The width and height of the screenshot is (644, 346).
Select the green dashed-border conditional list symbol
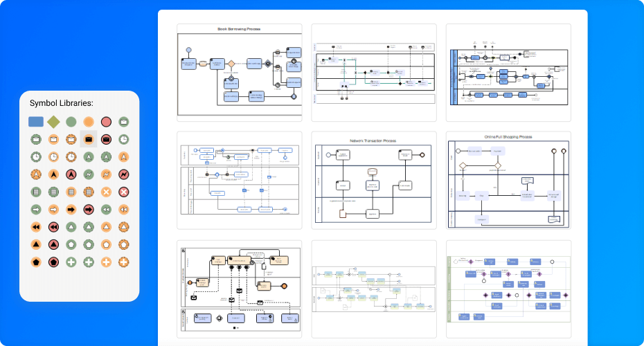click(53, 192)
